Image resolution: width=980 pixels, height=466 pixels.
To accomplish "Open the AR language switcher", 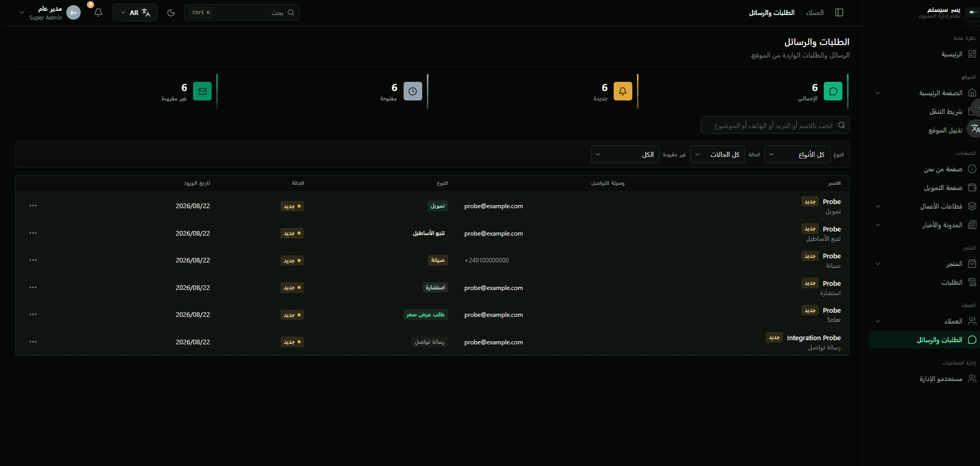I will tap(135, 12).
